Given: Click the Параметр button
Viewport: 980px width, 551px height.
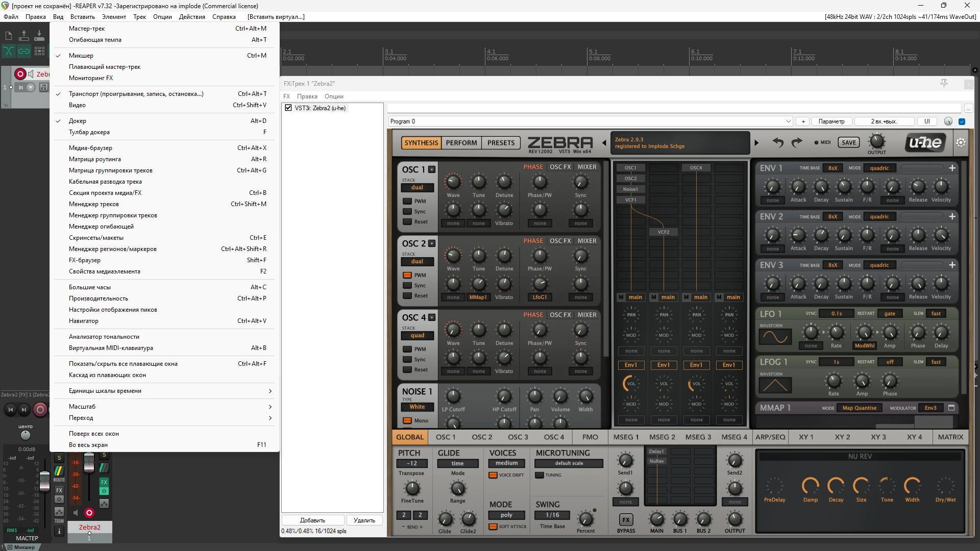Looking at the screenshot, I should coord(831,121).
